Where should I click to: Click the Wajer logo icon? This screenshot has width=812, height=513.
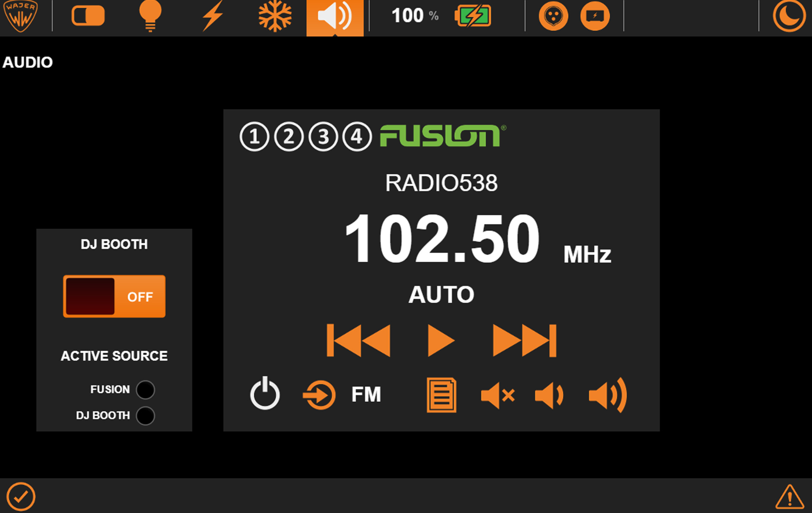click(x=20, y=16)
